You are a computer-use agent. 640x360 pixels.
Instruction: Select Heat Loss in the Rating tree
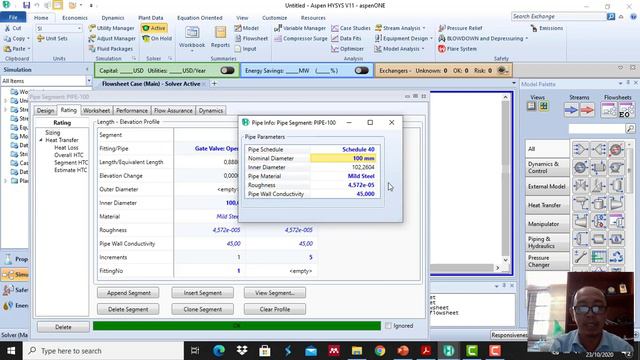click(x=66, y=148)
